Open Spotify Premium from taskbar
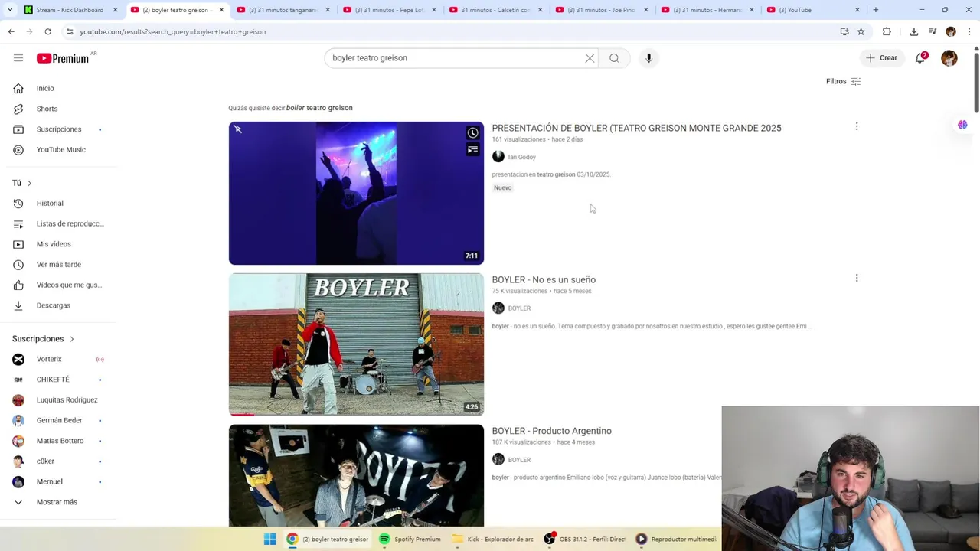The image size is (980, 551). pyautogui.click(x=410, y=540)
